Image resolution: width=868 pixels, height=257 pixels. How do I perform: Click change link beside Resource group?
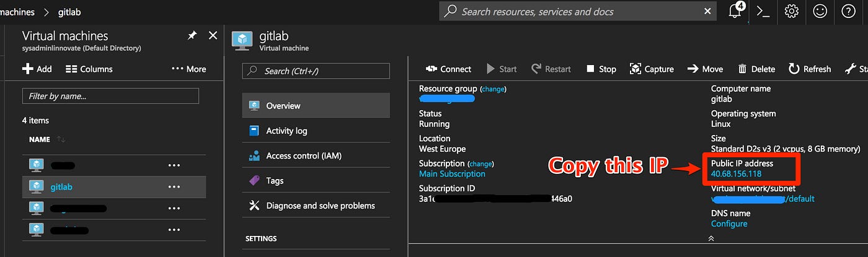coord(494,89)
